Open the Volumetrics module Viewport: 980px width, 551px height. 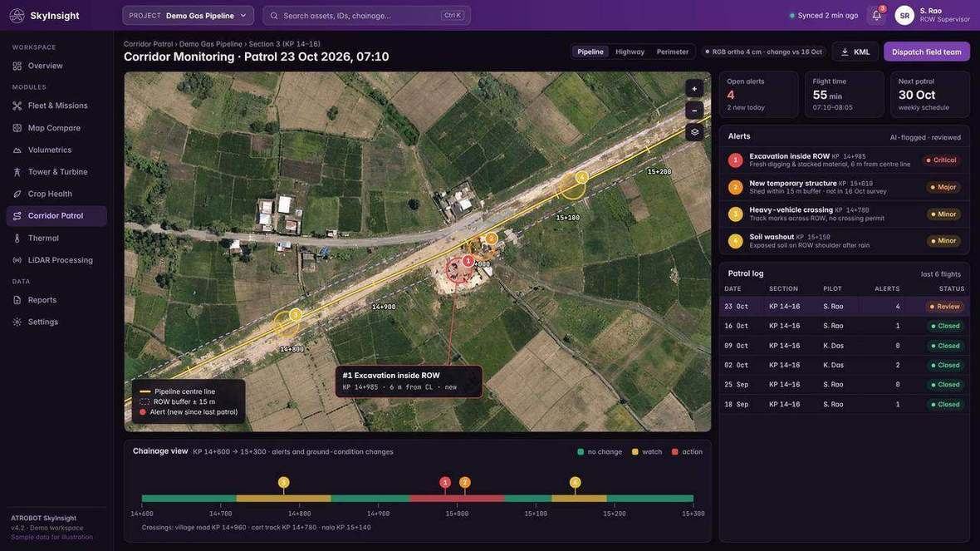[56, 150]
